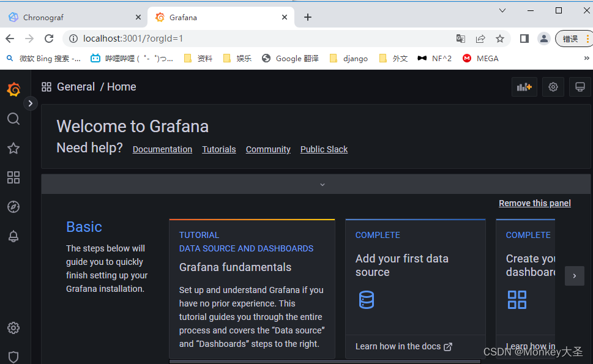The width and height of the screenshot is (593, 364).
Task: Open the Google 翻译 bookmark
Action: (x=291, y=59)
